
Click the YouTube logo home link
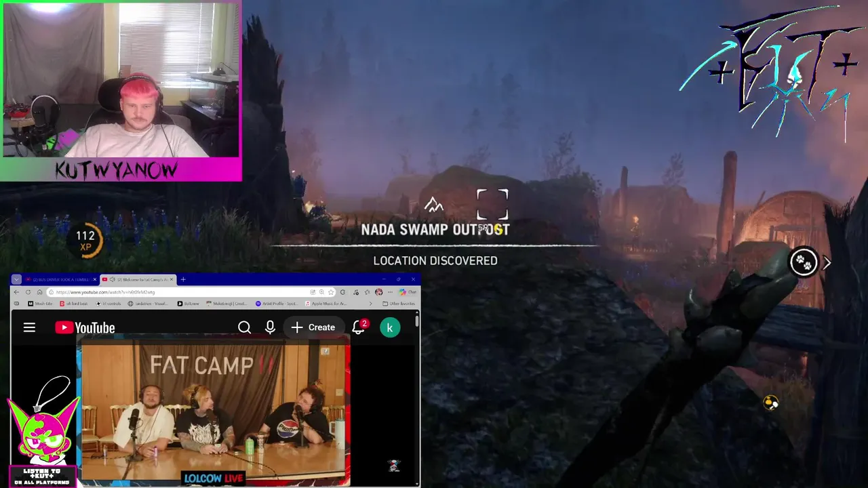[85, 328]
